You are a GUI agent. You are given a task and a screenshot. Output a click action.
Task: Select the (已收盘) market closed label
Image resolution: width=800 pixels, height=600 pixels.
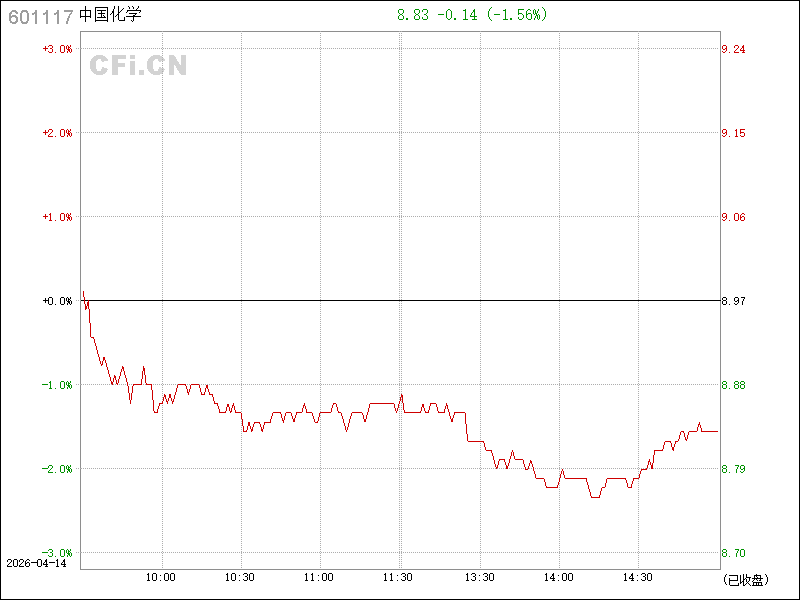tap(745, 580)
